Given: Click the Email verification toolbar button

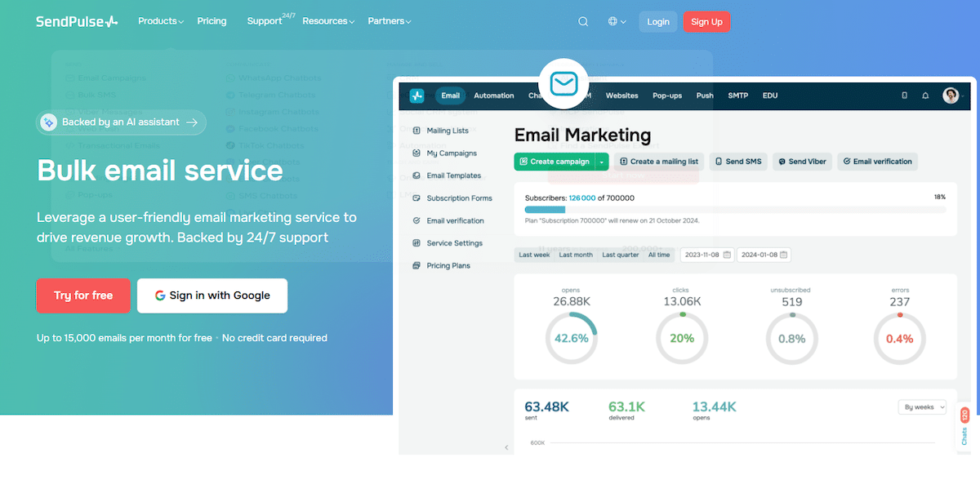Looking at the screenshot, I should (x=877, y=162).
